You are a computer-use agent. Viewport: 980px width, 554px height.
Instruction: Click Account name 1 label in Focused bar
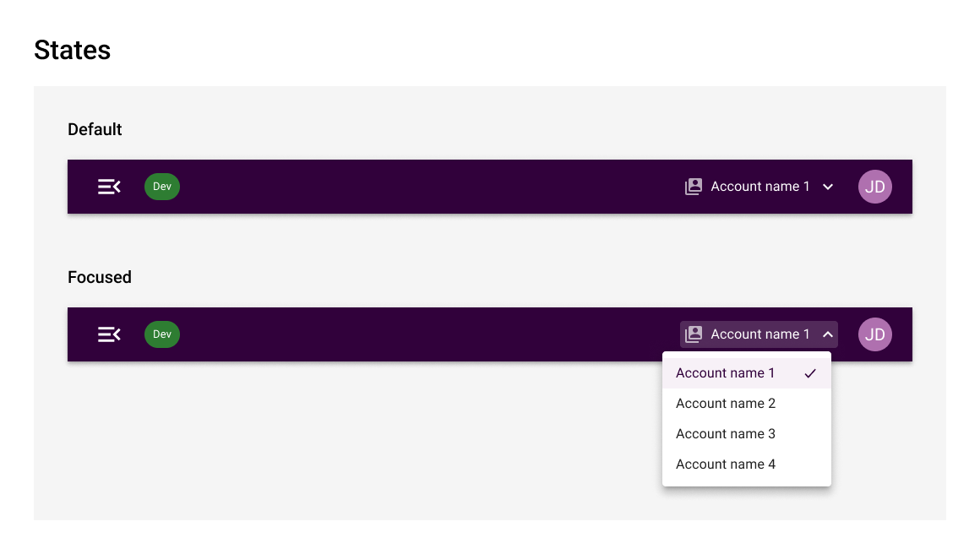(x=760, y=334)
